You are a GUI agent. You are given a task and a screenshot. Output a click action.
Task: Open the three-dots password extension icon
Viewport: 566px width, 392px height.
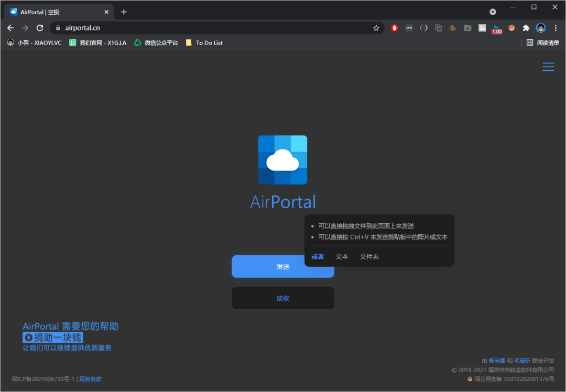point(409,28)
